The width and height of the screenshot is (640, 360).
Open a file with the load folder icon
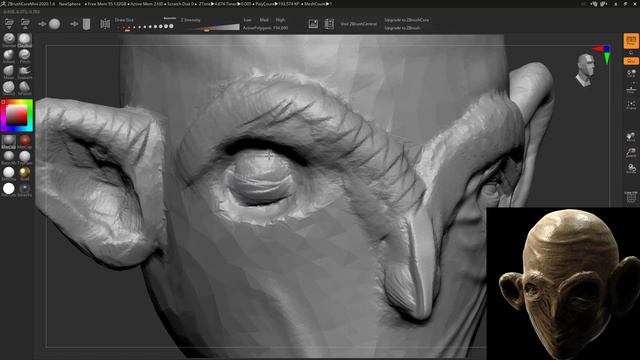(x=9, y=24)
